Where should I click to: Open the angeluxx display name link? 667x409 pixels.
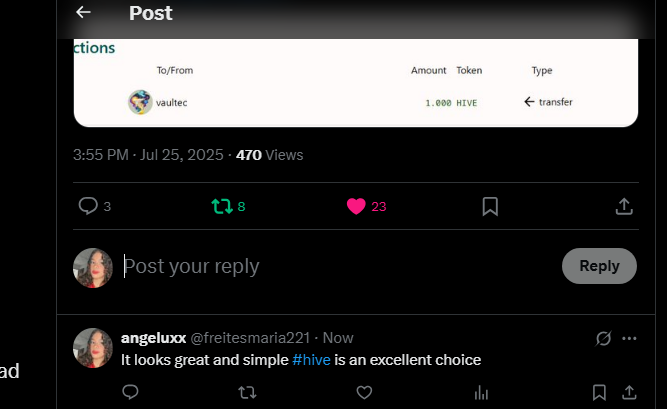[153, 338]
